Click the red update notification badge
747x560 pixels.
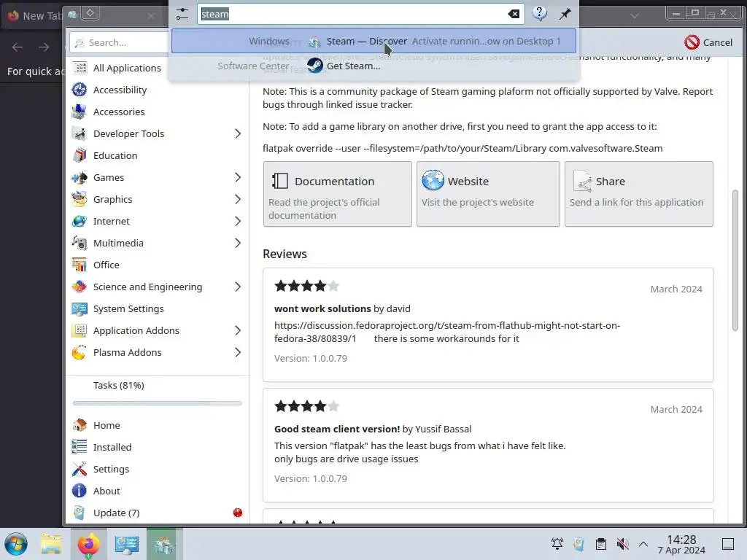(x=238, y=513)
